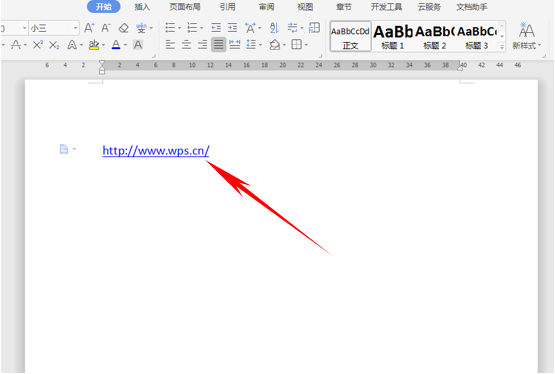Viewport: 555px width, 374px height.
Task: Expand the font name dropdown arrow
Action: click(24, 28)
